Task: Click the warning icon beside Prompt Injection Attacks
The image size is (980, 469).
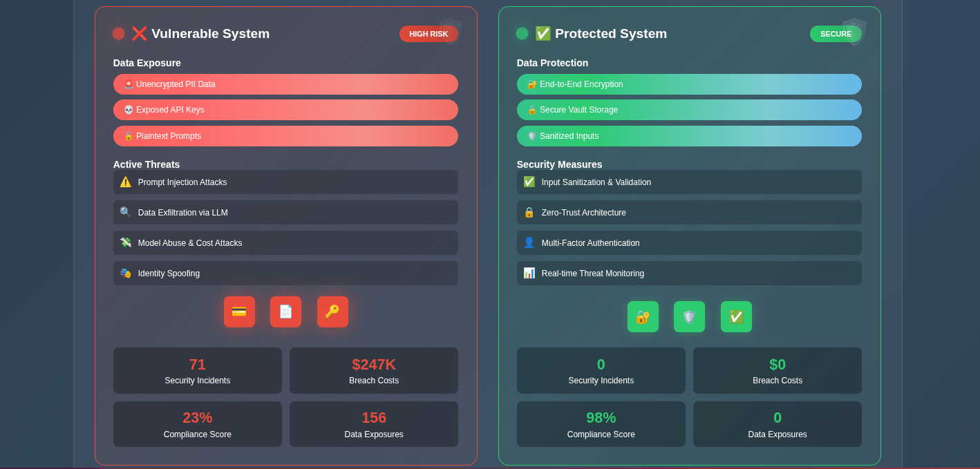Action: click(x=125, y=182)
